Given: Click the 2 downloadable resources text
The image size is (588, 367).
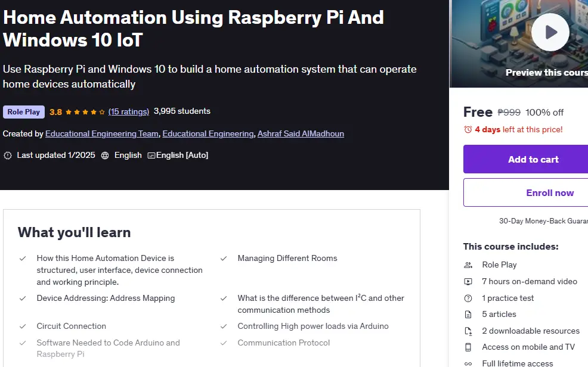Looking at the screenshot, I should tap(531, 331).
